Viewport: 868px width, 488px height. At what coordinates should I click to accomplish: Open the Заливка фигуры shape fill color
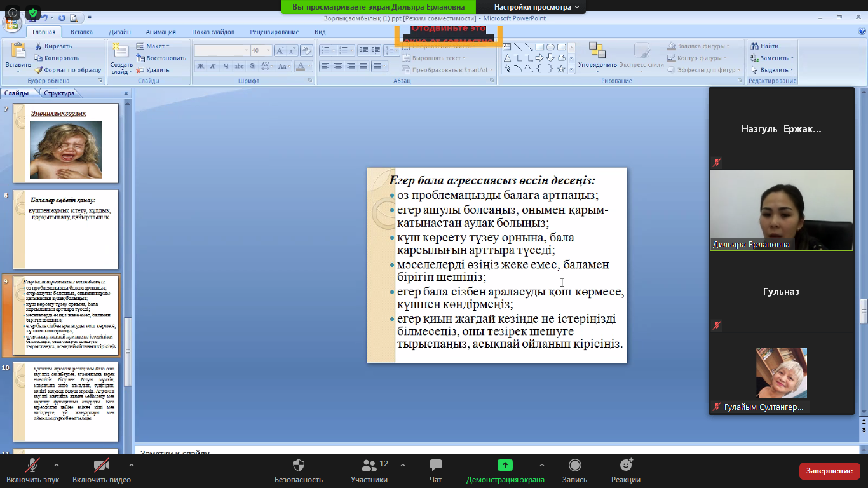pyautogui.click(x=698, y=46)
